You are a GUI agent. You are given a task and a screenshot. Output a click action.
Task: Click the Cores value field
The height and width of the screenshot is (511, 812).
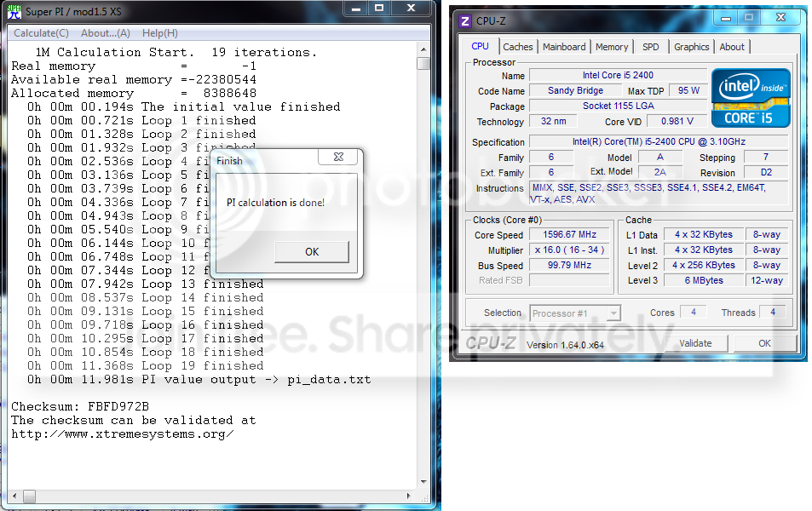click(x=694, y=313)
